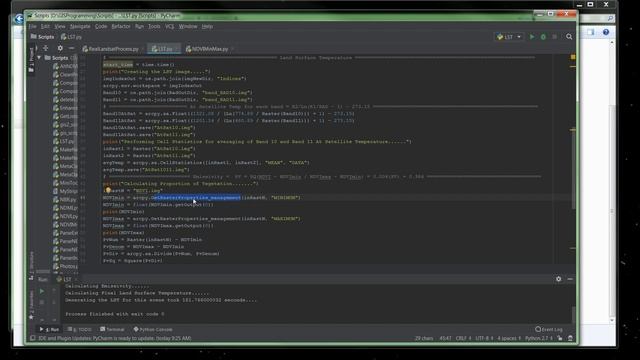640x360 pixels.
Task: Open NDVI.py in the project tree
Action: (x=65, y=216)
